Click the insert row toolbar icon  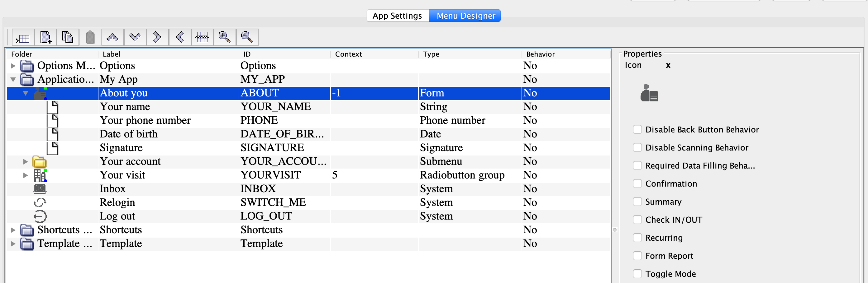(23, 37)
